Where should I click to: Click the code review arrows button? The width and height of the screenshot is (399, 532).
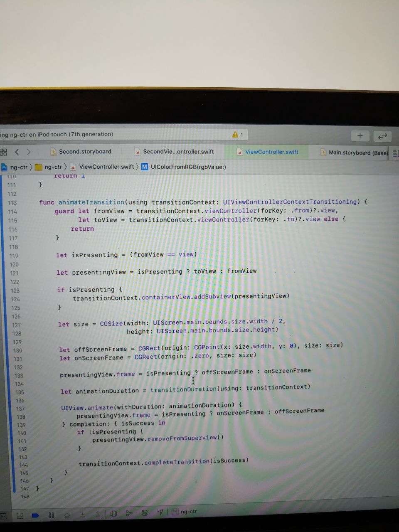point(382,136)
